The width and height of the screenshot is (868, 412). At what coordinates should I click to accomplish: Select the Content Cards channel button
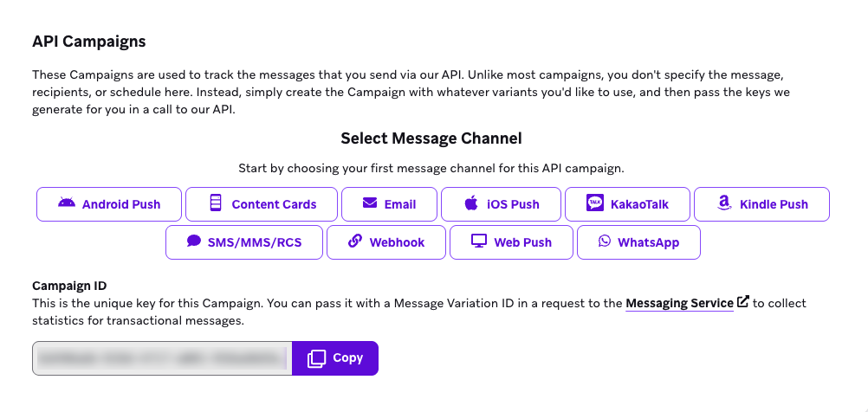[262, 204]
